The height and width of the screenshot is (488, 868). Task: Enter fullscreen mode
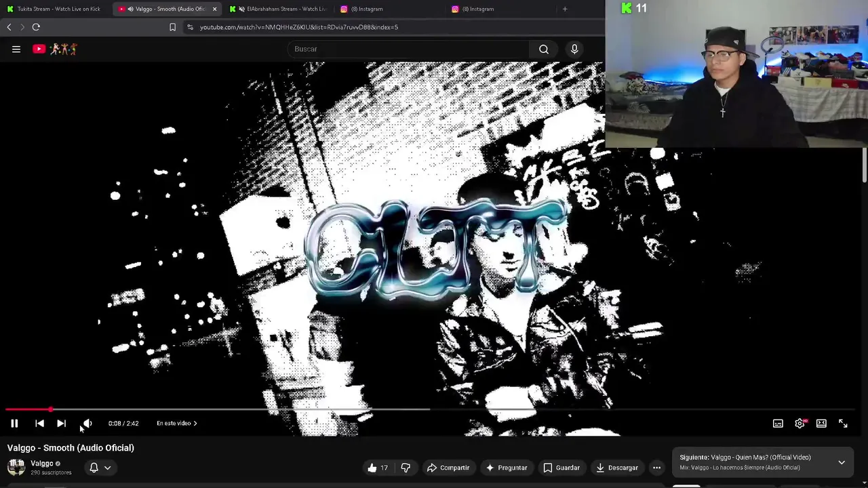843,424
